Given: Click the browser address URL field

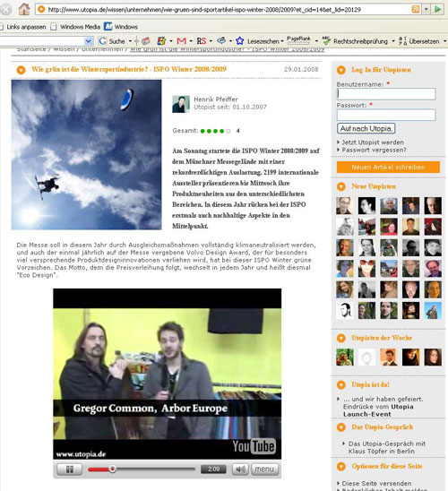Looking at the screenshot, I should 228,9.
